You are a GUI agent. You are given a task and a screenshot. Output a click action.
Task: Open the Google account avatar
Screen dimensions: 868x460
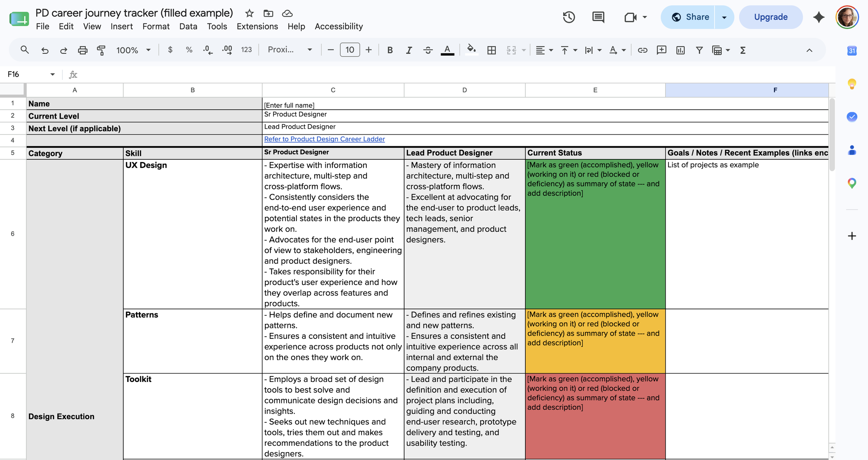pyautogui.click(x=847, y=17)
